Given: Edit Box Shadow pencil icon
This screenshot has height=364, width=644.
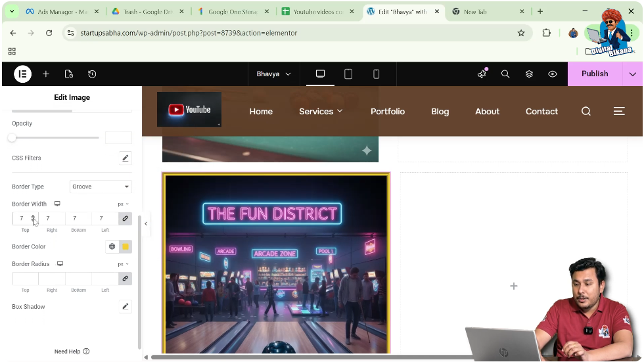Looking at the screenshot, I should tap(125, 307).
